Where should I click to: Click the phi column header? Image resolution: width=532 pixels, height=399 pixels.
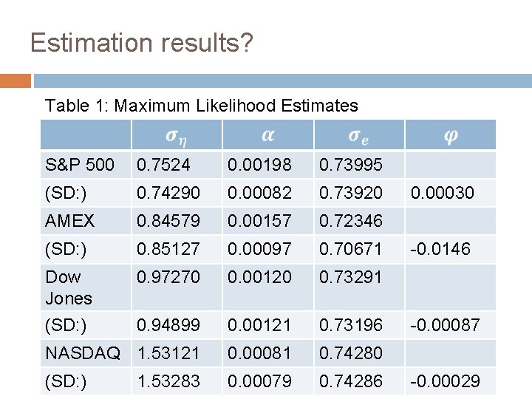451,134
